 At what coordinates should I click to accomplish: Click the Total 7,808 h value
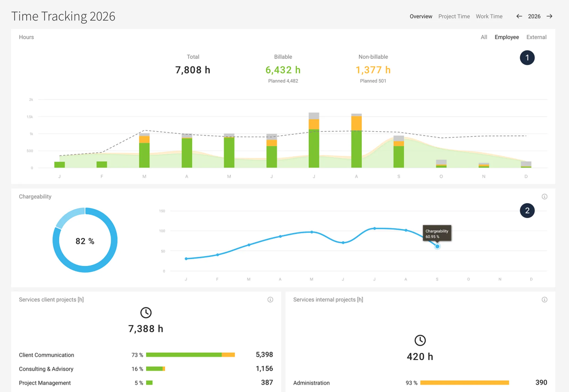(x=193, y=70)
